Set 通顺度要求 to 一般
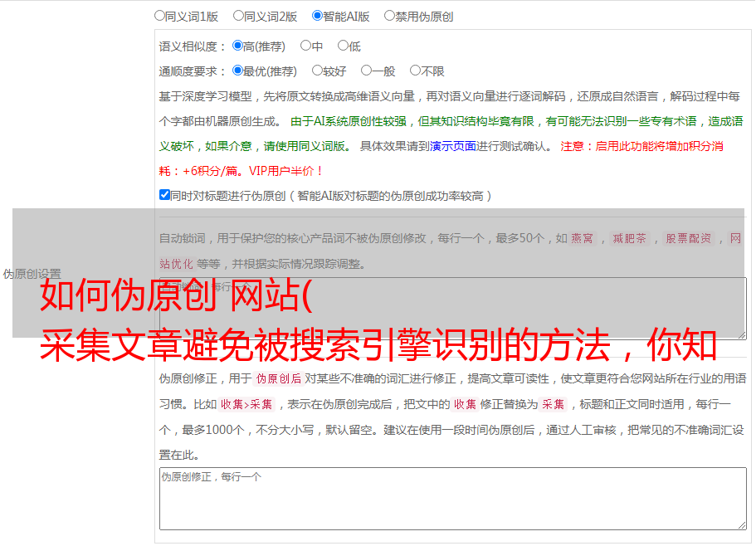The width and height of the screenshot is (756, 546). [366, 71]
